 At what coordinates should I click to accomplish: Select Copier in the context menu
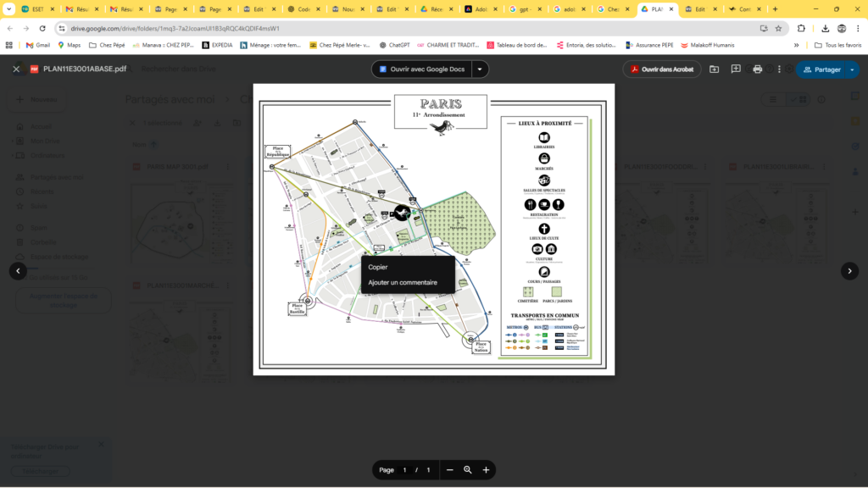378,267
